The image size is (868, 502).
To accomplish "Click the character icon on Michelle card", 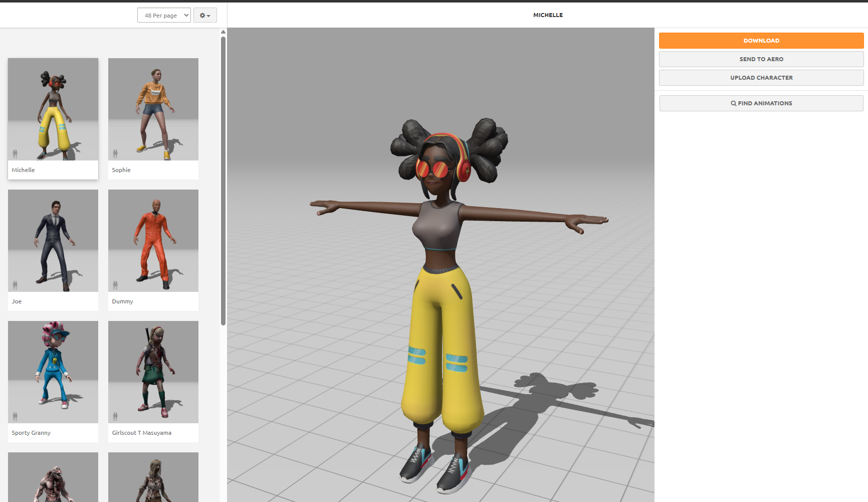I will point(15,153).
